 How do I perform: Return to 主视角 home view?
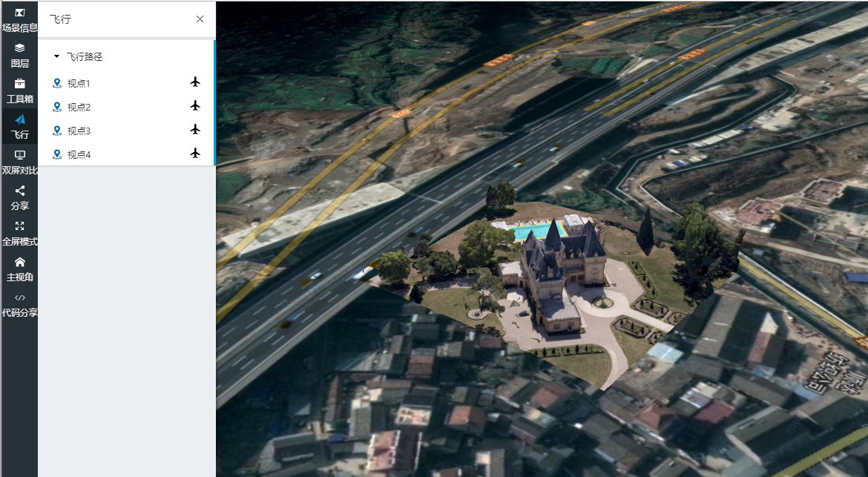19,269
